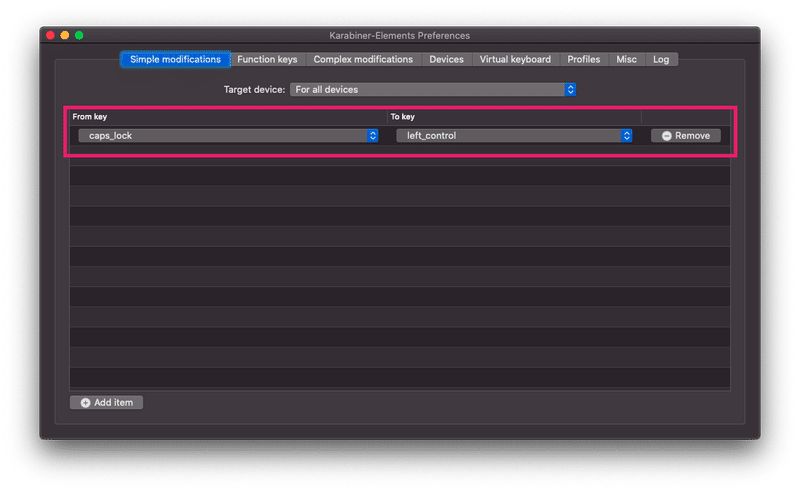Go to the Devices tab
Viewport: 800px width, 492px height.
(x=446, y=59)
